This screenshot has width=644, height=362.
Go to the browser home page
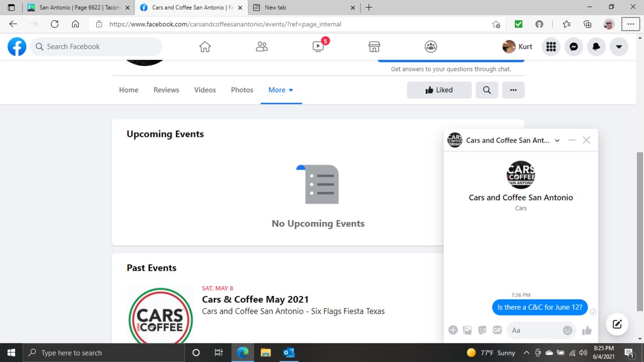(x=76, y=24)
